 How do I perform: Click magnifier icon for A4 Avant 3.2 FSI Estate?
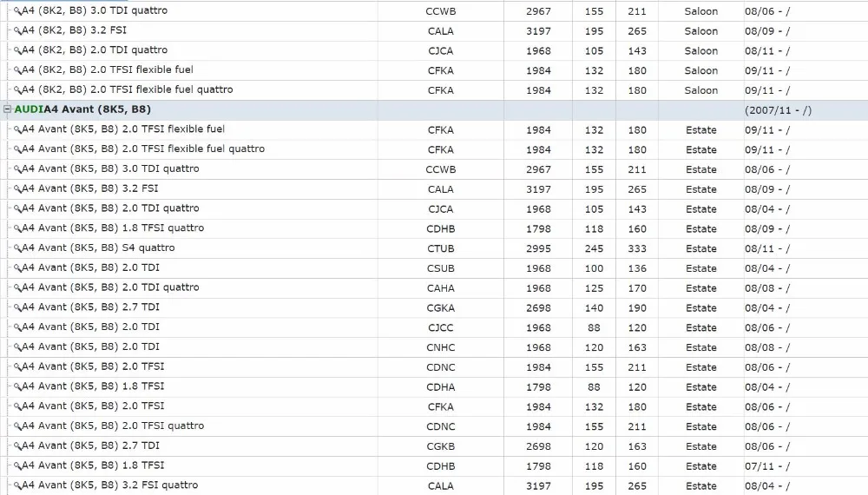pyautogui.click(x=17, y=189)
